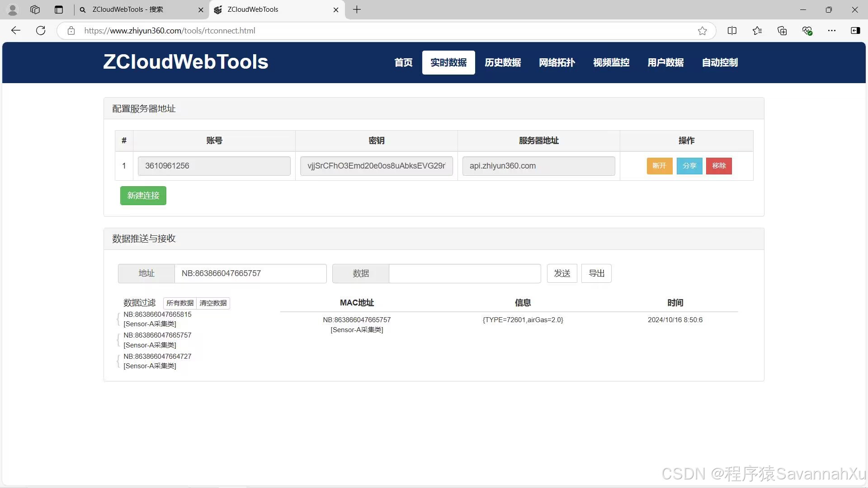
Task: Switch to 历史数据 navigation tab
Action: point(503,62)
